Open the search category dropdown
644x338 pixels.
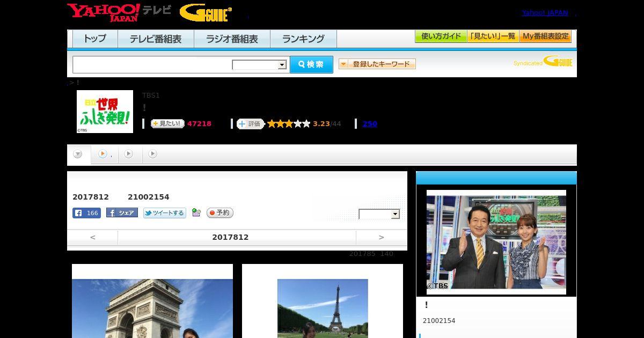259,65
